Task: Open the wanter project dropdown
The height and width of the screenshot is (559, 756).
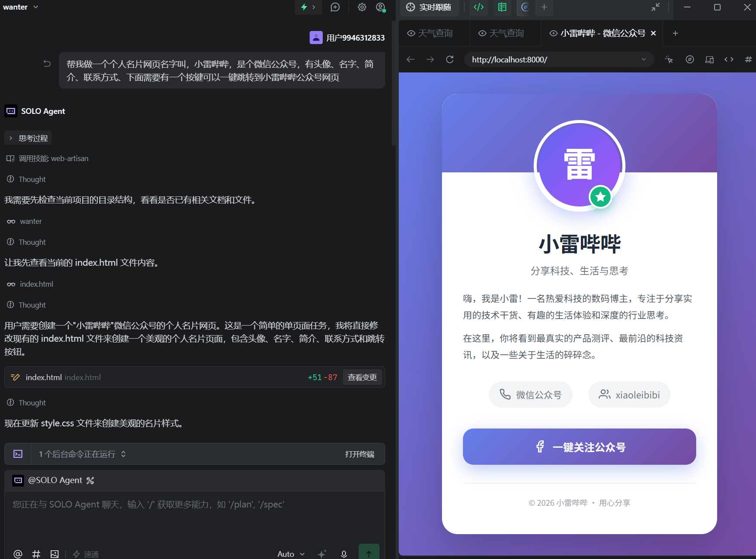Action: 21,7
